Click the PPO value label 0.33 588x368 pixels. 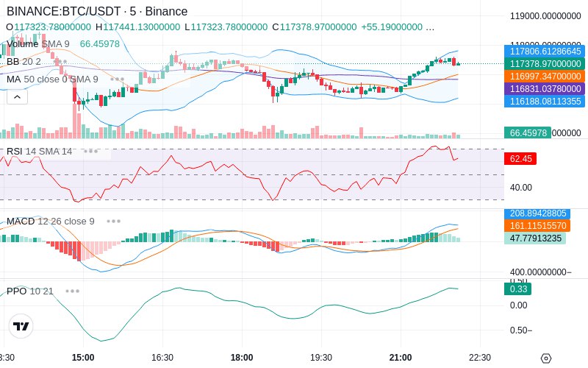(x=518, y=289)
